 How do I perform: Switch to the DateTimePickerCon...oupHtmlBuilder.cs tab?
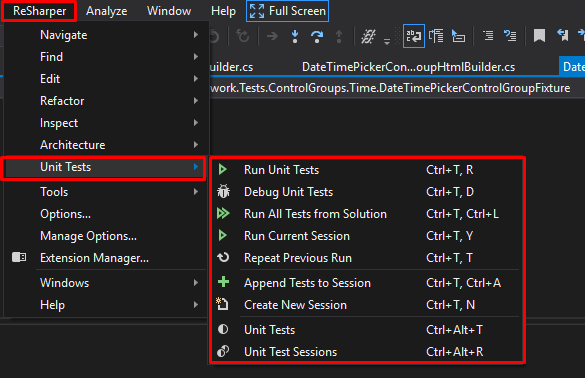pos(408,67)
